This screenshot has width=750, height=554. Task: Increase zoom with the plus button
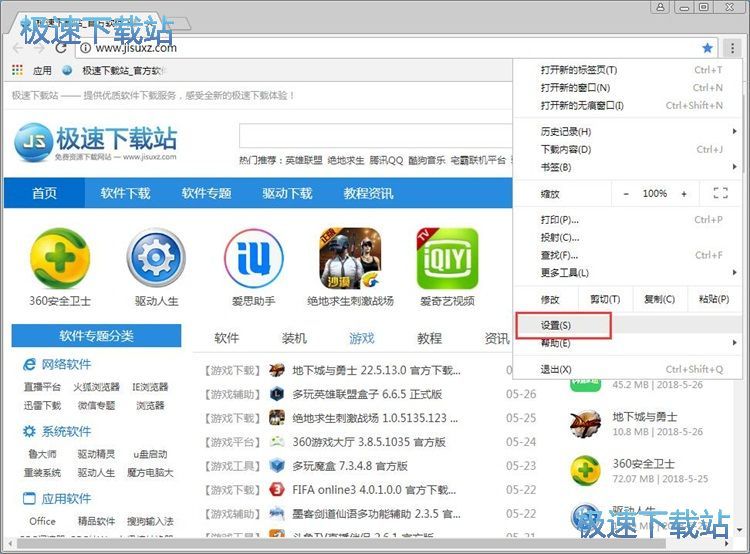[684, 193]
